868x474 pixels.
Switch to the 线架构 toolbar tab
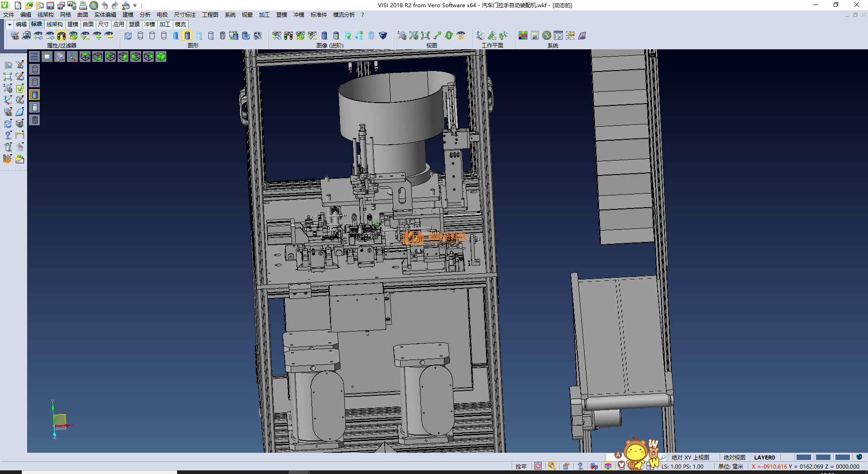54,24
